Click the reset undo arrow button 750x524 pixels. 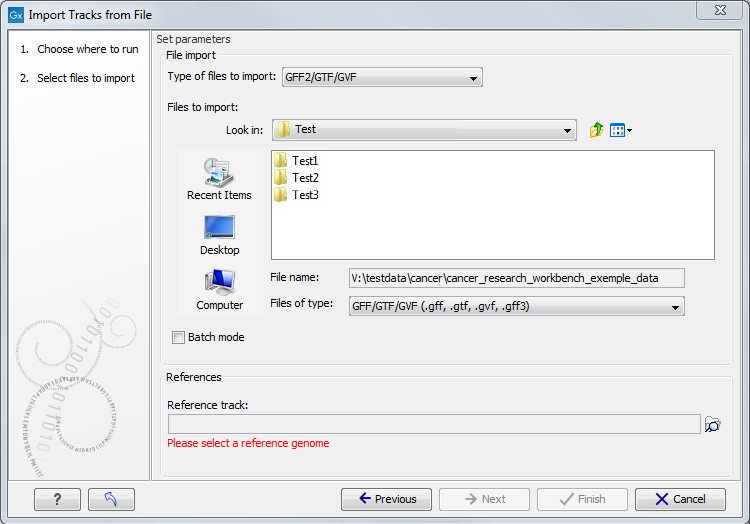coord(111,499)
